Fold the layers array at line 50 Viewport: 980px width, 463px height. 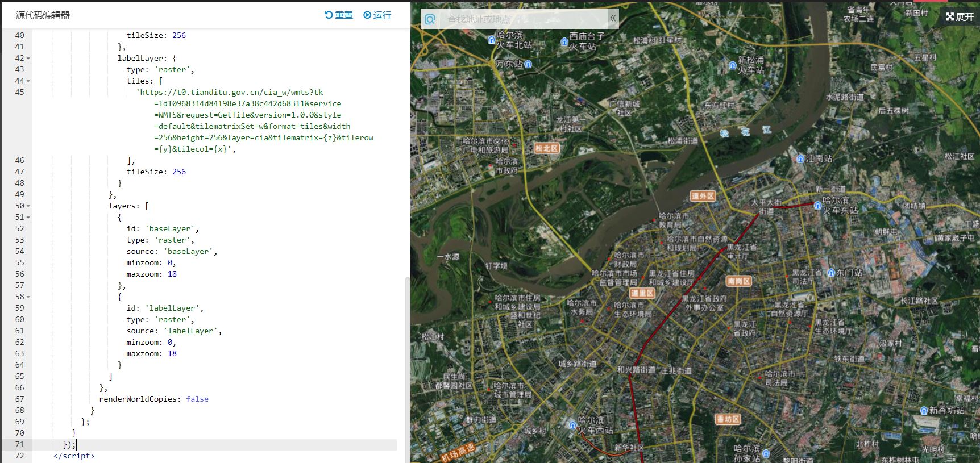pos(28,206)
